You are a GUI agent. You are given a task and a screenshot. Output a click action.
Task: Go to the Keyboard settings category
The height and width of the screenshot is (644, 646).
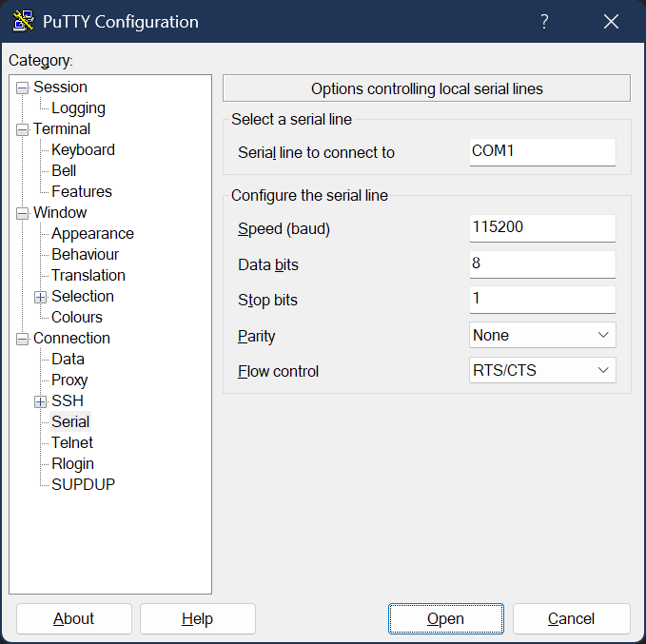[83, 150]
